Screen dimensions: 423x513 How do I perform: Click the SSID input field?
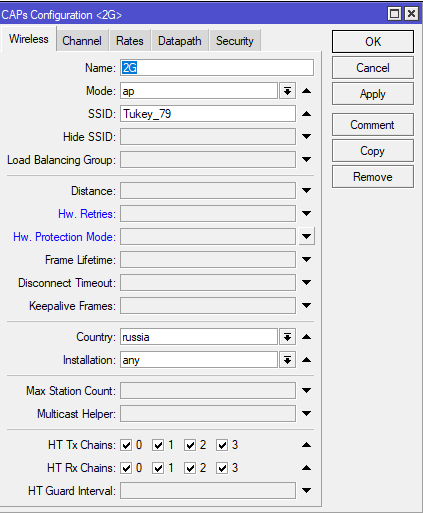208,114
